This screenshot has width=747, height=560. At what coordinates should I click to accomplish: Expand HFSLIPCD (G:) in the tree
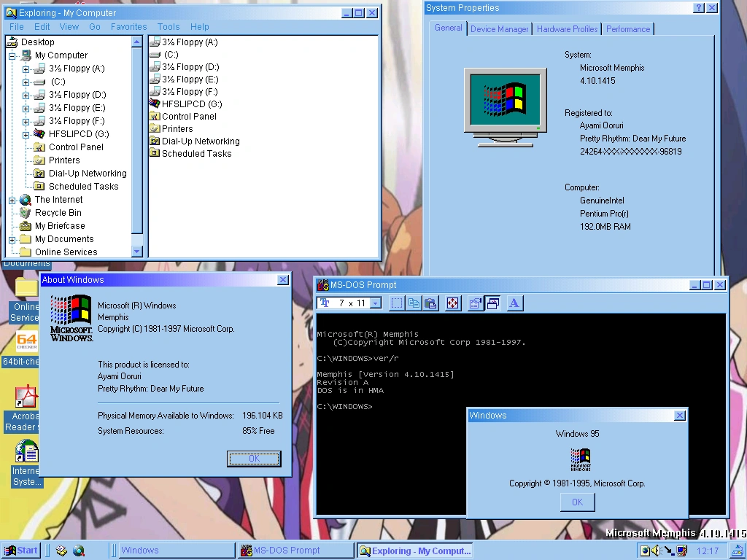pos(26,135)
